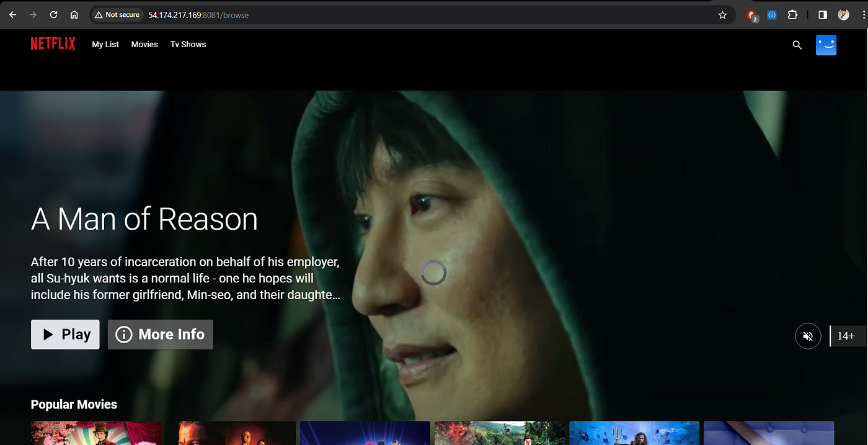Open Netflix search with magnifier icon
This screenshot has width=868, height=445.
point(797,45)
